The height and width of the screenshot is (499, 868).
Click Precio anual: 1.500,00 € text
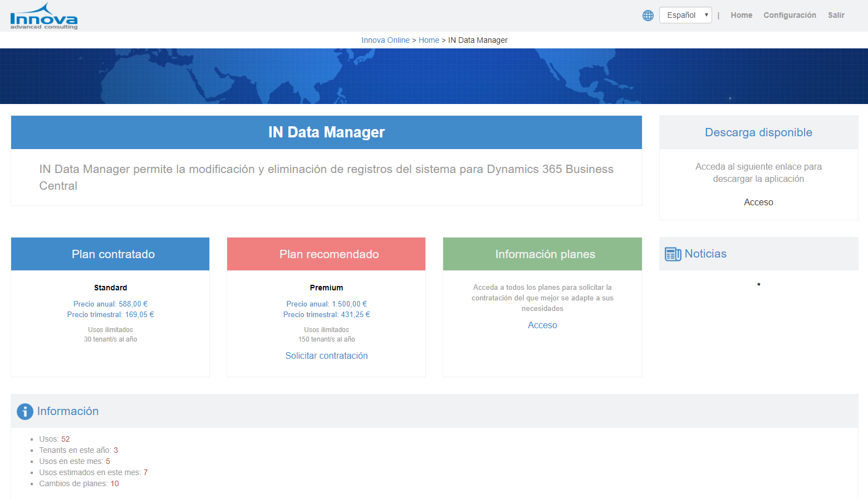coord(326,304)
